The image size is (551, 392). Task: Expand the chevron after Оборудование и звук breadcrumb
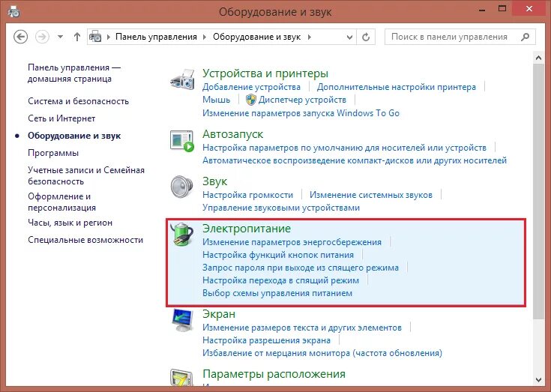tap(309, 37)
